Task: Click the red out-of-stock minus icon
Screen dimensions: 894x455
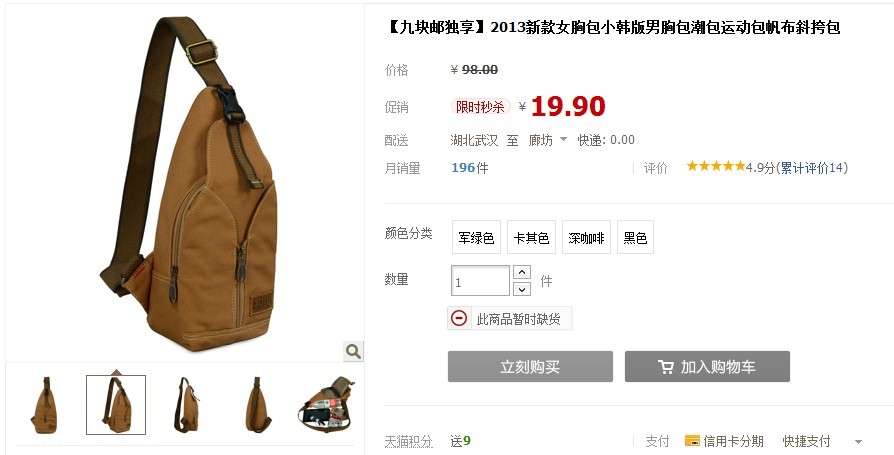Action: 459,318
